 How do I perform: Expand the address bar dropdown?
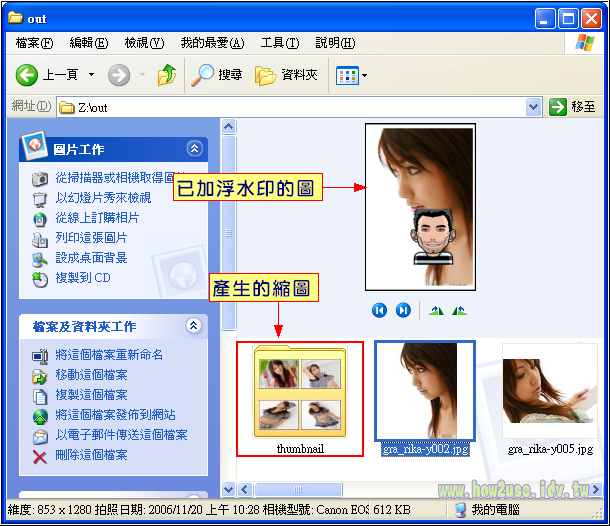533,107
